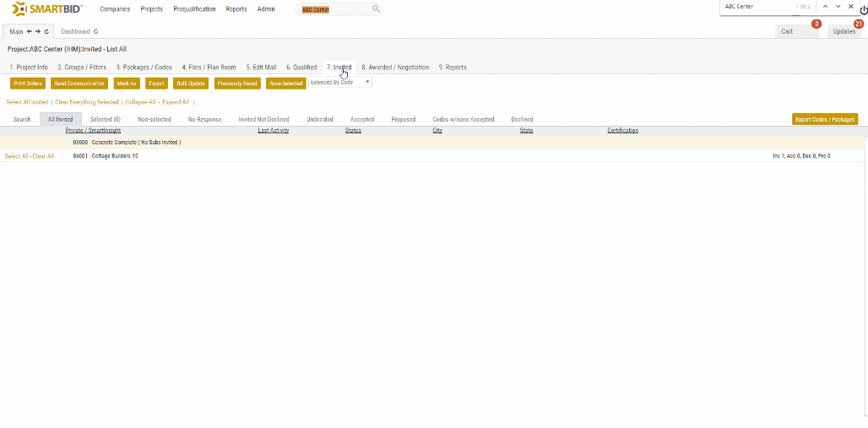Go to 9. Reports tab
This screenshot has height=428, width=868.
(x=453, y=67)
